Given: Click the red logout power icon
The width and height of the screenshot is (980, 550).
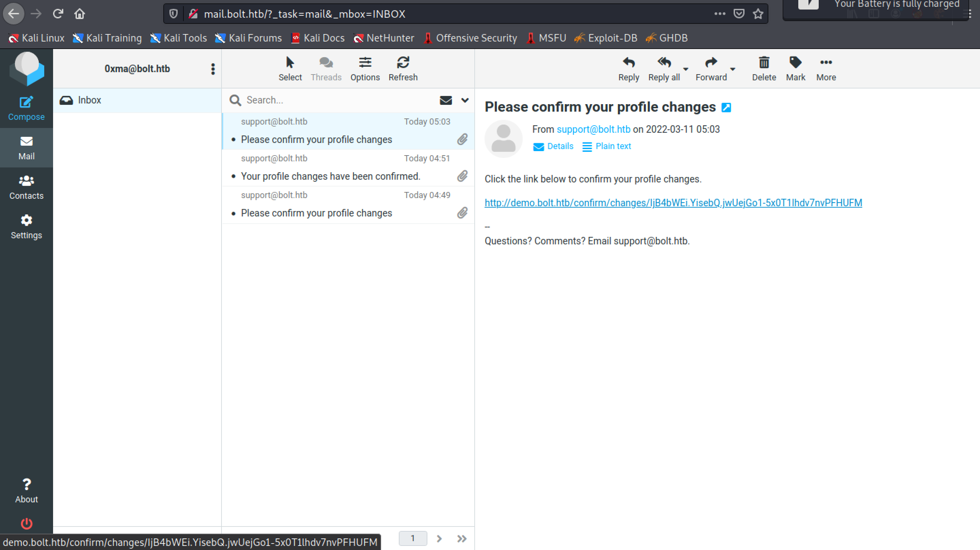Looking at the screenshot, I should (x=26, y=524).
